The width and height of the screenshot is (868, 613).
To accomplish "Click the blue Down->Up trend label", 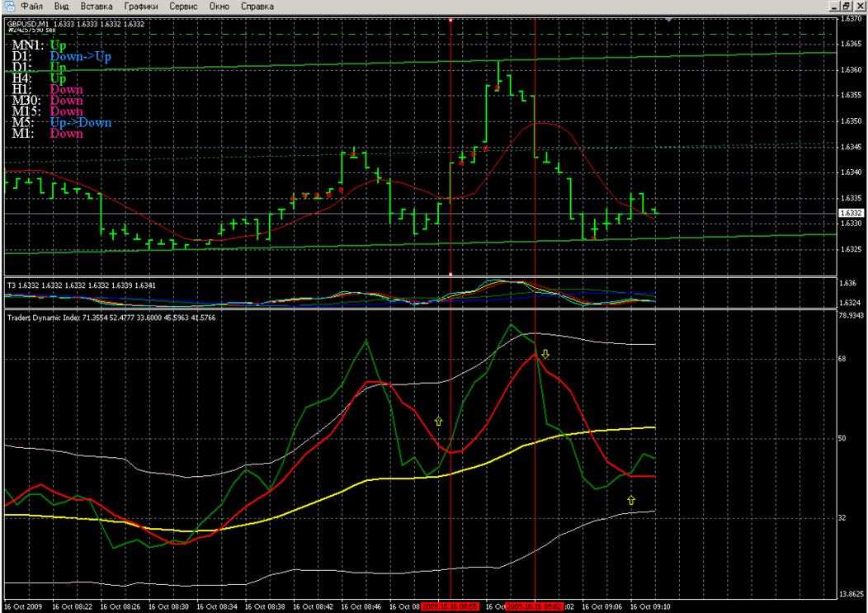I will pos(80,56).
